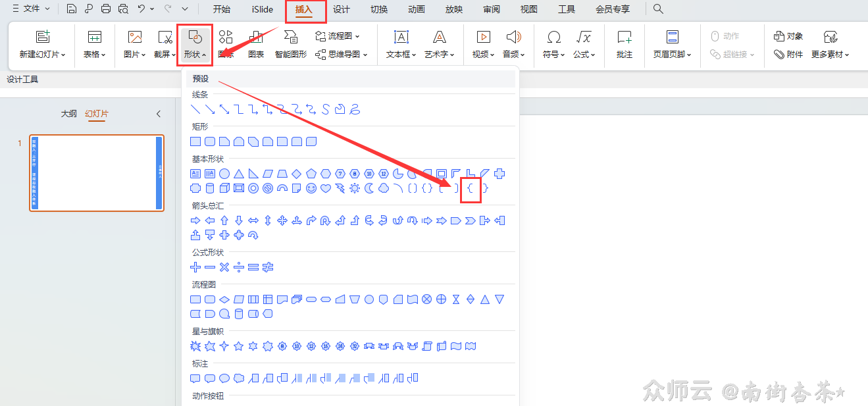This screenshot has height=406, width=868.
Task: Pick the heart shape in basic shapes
Action: (326, 189)
